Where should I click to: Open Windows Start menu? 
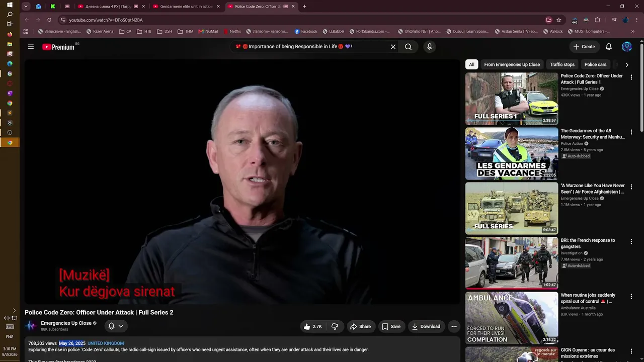(x=10, y=5)
